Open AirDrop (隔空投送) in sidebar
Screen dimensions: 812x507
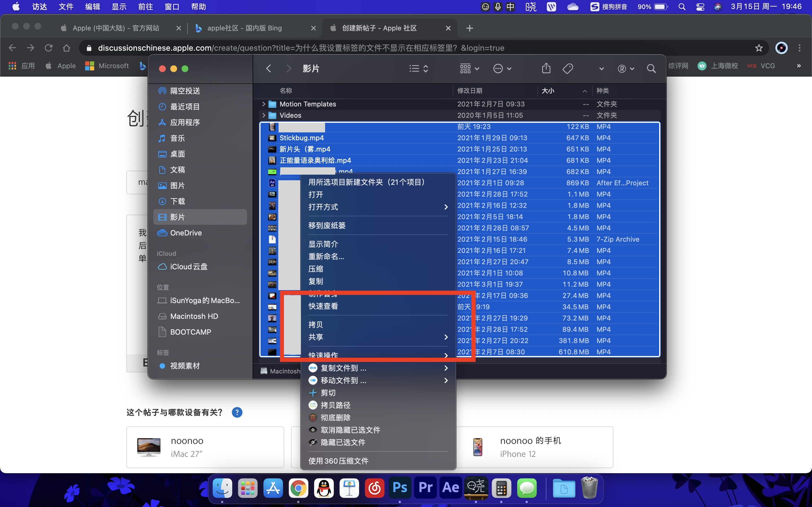point(185,91)
